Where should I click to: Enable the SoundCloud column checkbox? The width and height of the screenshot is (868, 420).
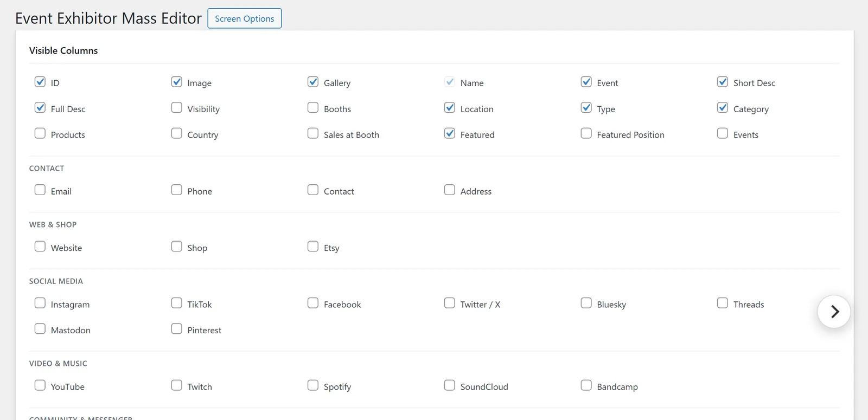point(450,385)
